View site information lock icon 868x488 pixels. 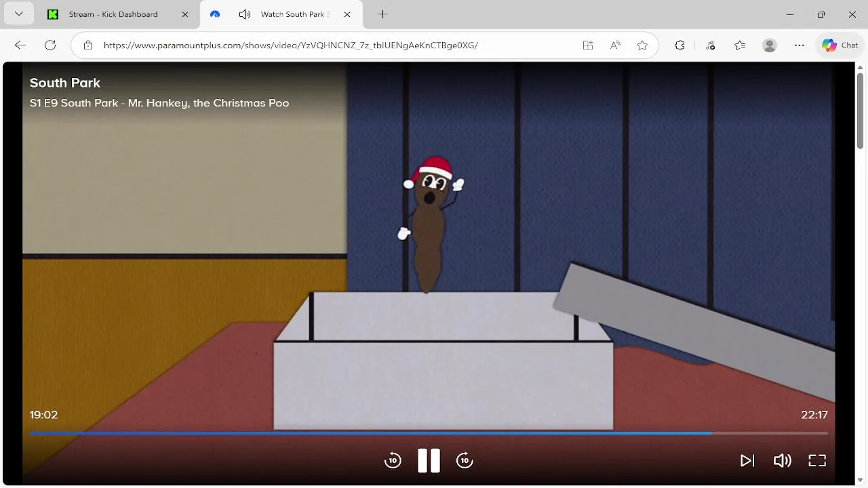87,45
